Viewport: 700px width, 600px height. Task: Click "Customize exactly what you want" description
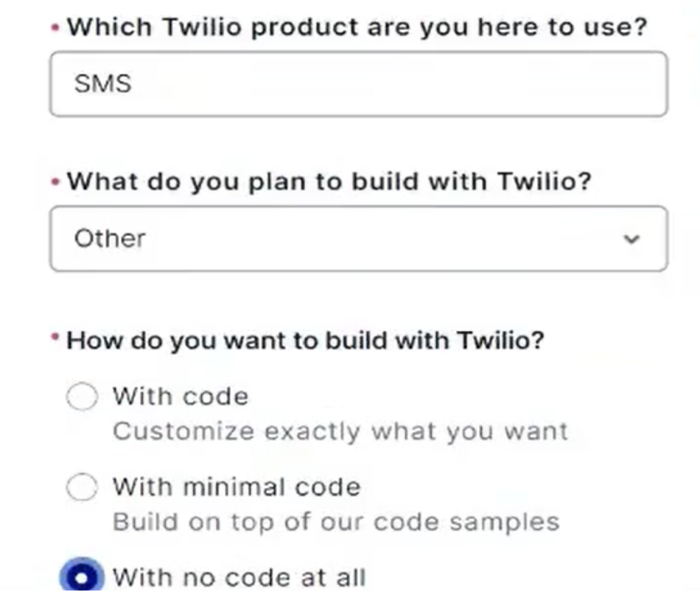(x=340, y=431)
